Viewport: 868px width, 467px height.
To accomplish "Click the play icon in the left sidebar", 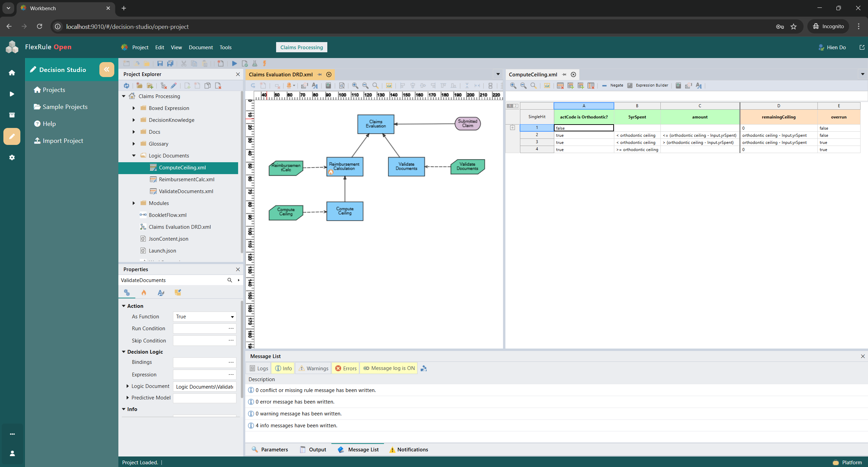I will tap(12, 94).
